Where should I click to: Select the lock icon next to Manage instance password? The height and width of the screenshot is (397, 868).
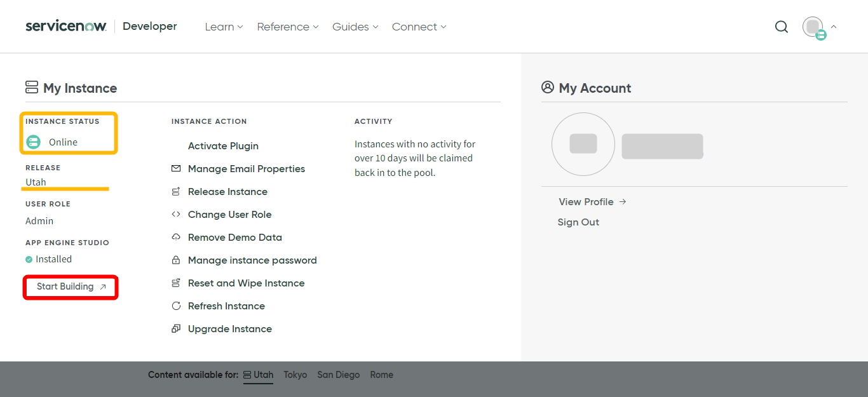pos(175,260)
